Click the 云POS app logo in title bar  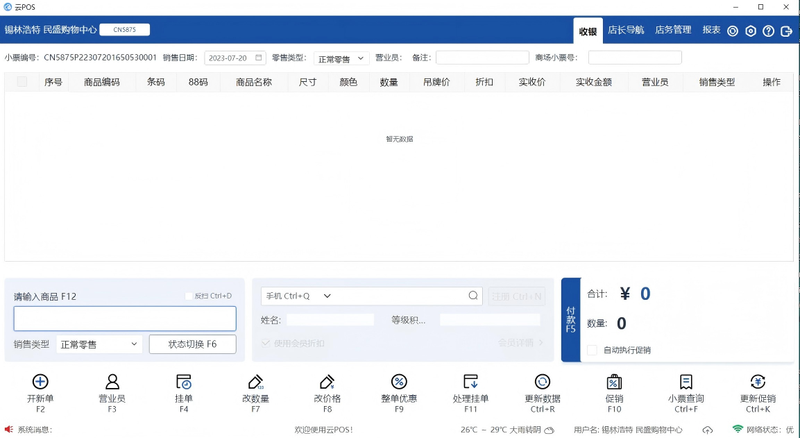pyautogui.click(x=8, y=7)
